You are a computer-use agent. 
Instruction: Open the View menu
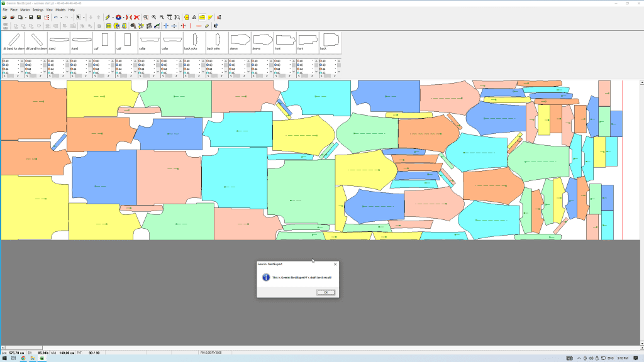(x=49, y=9)
